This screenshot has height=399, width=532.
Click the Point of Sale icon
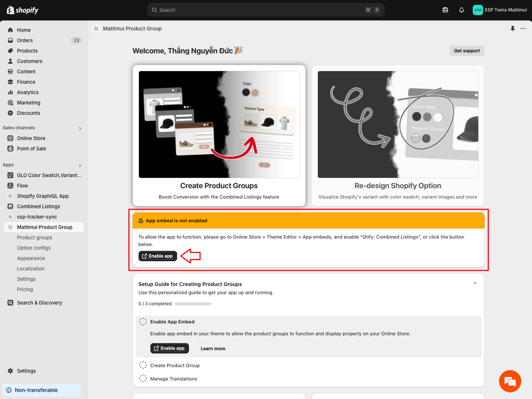[10, 149]
